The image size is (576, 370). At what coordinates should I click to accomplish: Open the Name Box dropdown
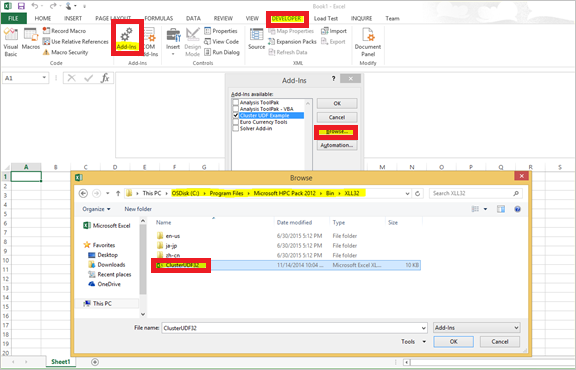pos(44,78)
